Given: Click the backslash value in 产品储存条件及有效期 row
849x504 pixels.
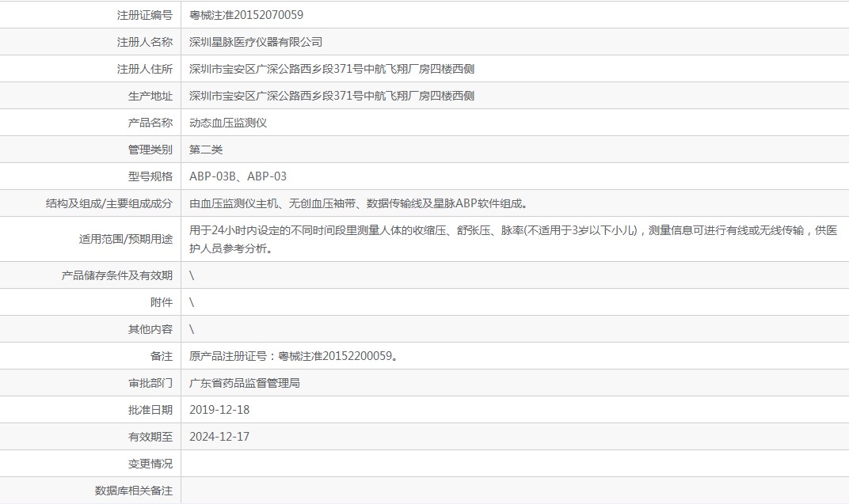Looking at the screenshot, I should click(x=192, y=276).
